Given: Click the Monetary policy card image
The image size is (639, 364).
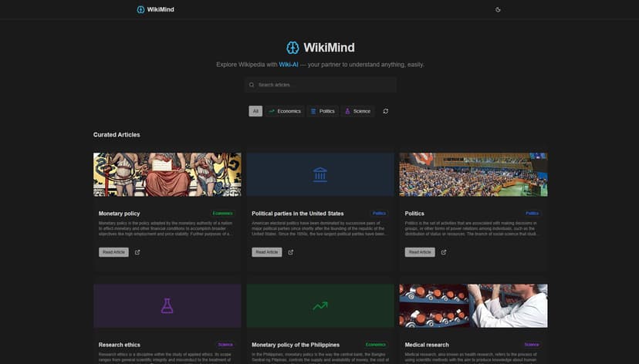Looking at the screenshot, I should (167, 174).
